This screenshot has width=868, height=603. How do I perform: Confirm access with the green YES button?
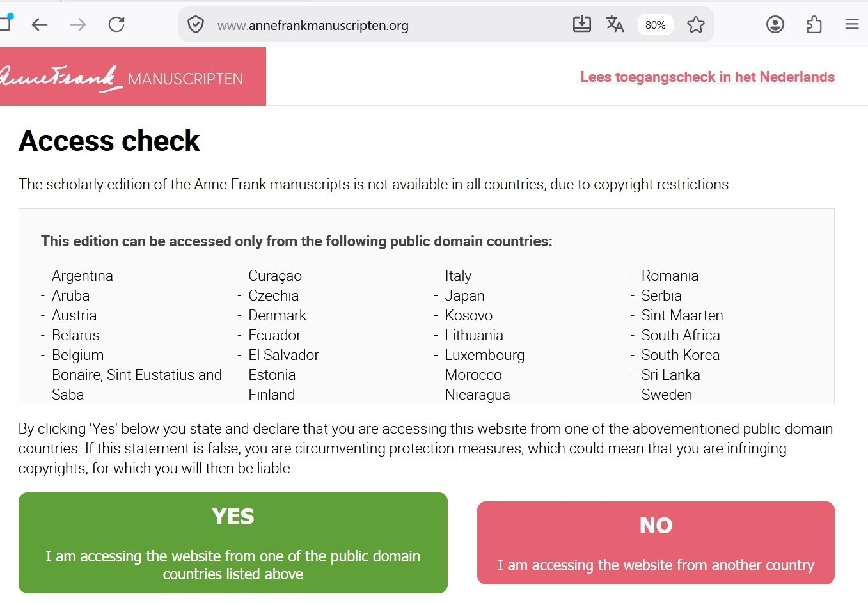[x=233, y=543]
